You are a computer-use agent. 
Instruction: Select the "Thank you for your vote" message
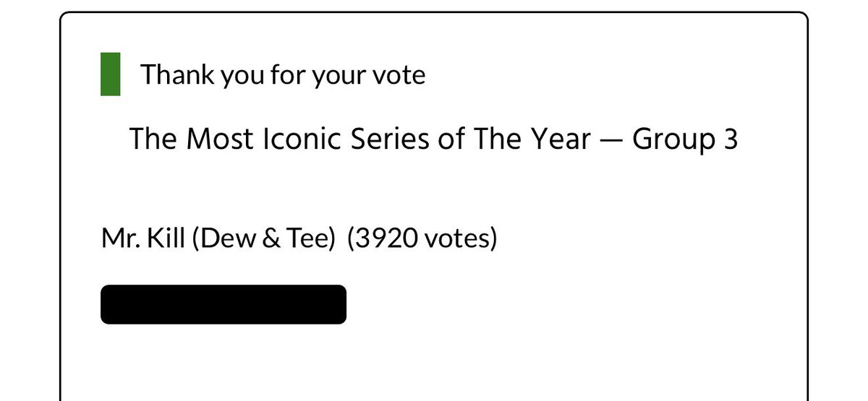(283, 75)
